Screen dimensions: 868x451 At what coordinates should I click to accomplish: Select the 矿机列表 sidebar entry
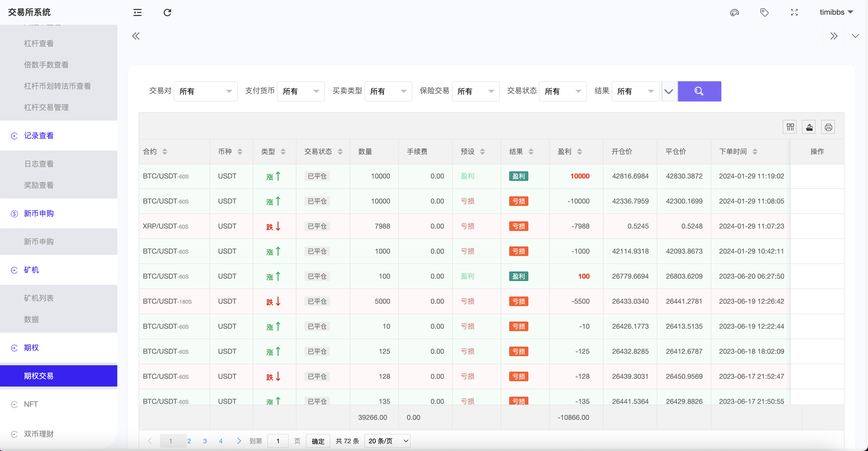[x=38, y=298]
